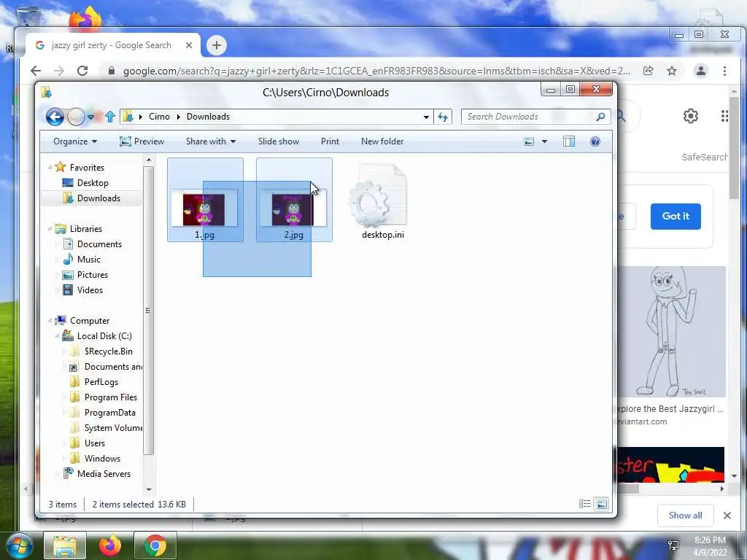The height and width of the screenshot is (560, 747).
Task: Open the Organize menu
Action: click(x=75, y=141)
